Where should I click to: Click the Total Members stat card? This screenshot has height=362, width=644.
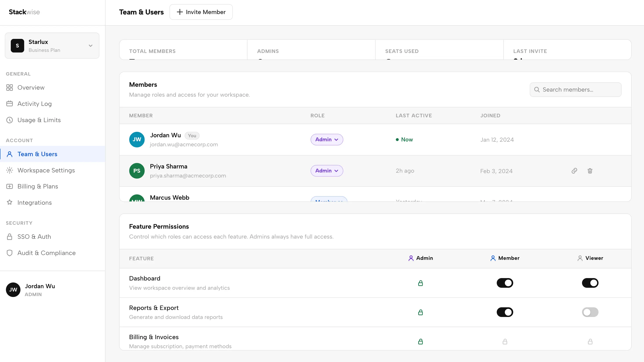(x=183, y=50)
